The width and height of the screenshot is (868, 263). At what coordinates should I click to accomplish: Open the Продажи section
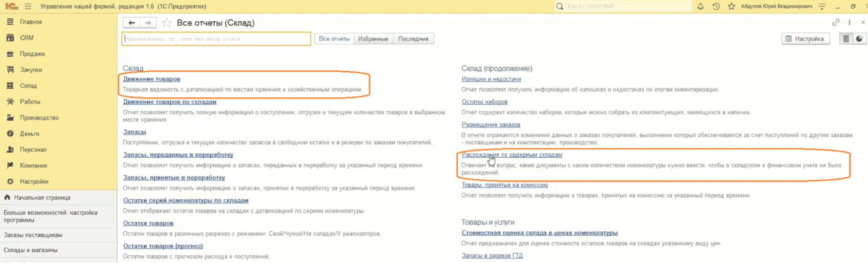[32, 54]
